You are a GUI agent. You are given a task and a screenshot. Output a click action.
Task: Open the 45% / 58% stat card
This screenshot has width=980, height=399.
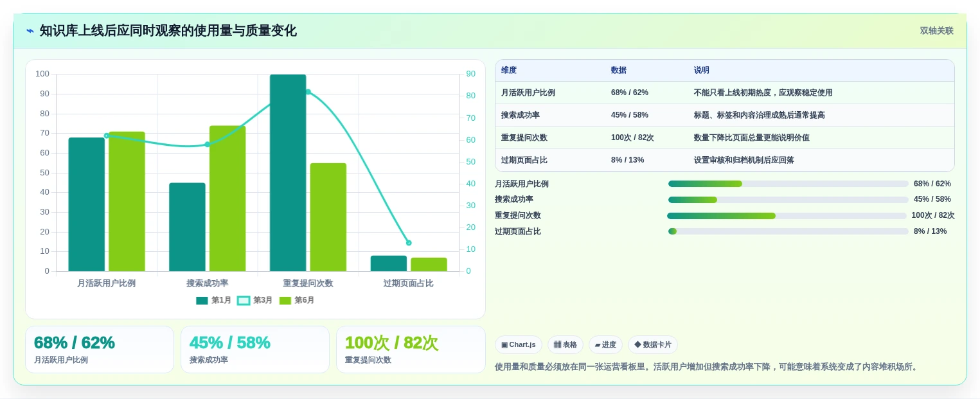(255, 350)
